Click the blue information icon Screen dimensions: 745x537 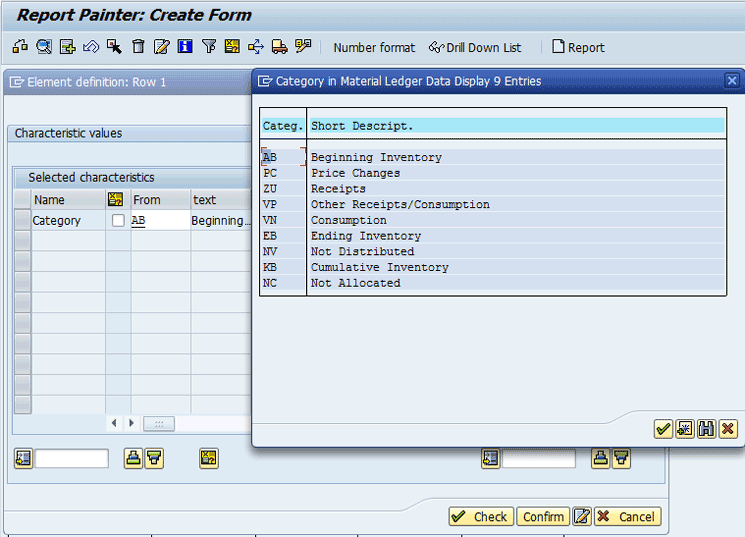coord(185,47)
